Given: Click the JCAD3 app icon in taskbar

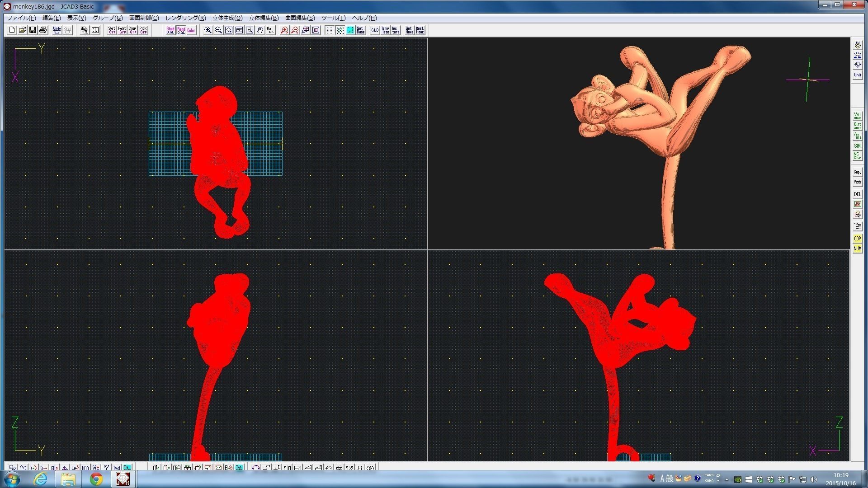Looking at the screenshot, I should click(x=123, y=479).
